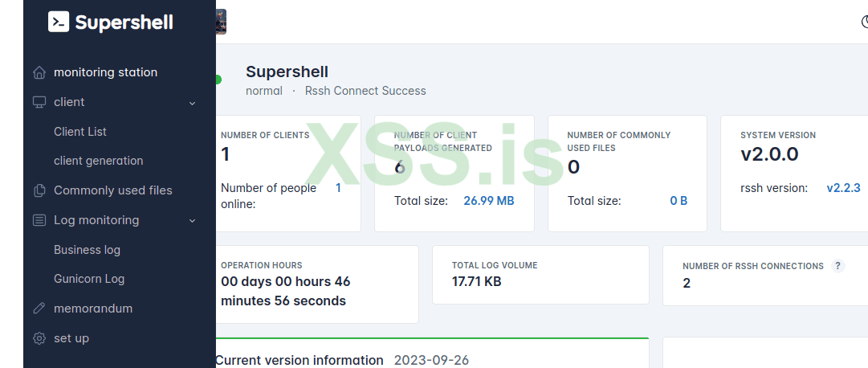Image resolution: width=868 pixels, height=368 pixels.
Task: Open Commonly used files page
Action: point(113,190)
